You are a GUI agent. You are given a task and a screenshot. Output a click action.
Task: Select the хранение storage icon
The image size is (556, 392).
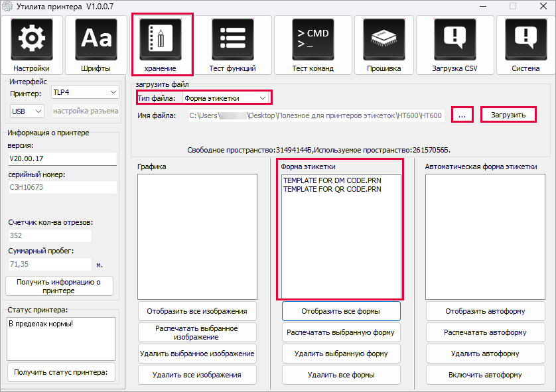coord(161,45)
